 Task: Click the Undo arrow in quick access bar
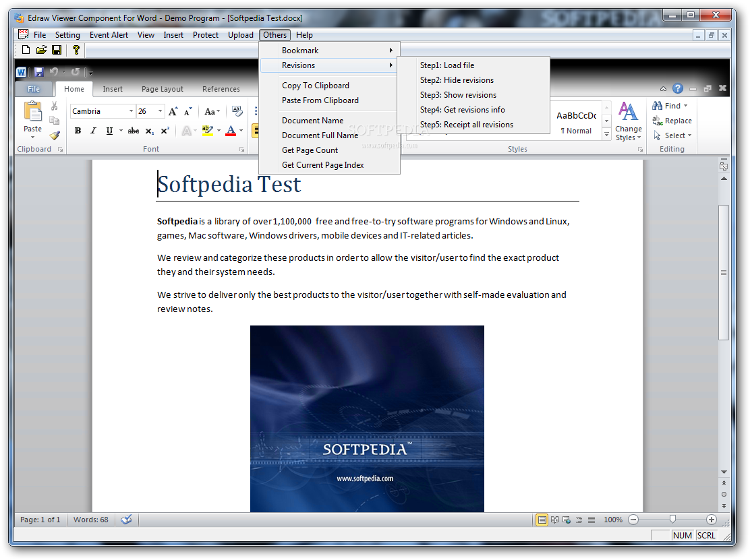click(x=53, y=71)
